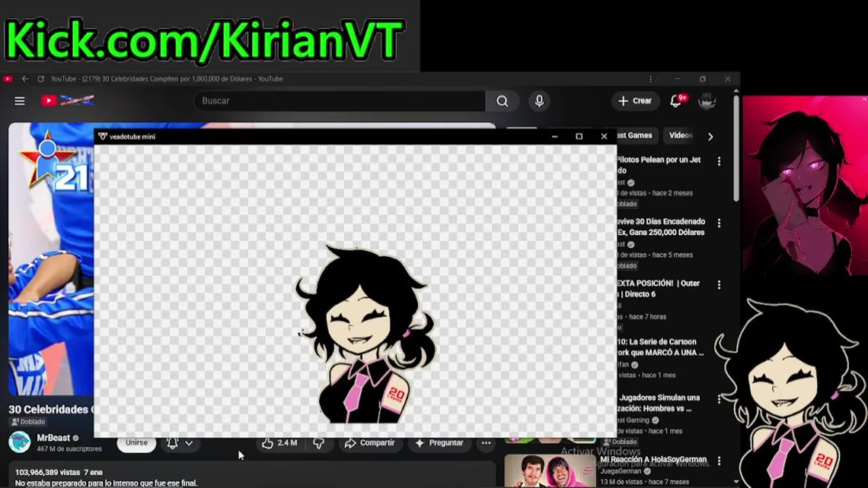
Task: Click the HolaSoyGerman reaction thumbnail
Action: [x=550, y=471]
